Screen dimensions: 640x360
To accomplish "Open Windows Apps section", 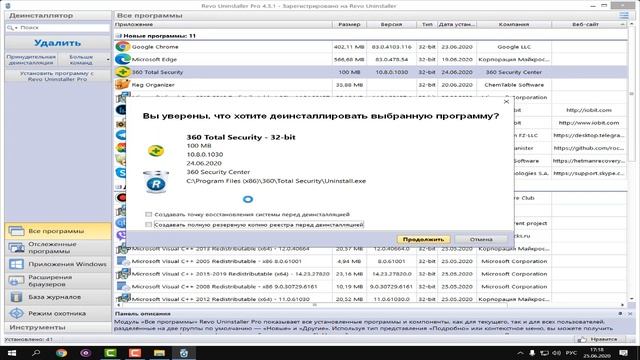I will [58, 264].
